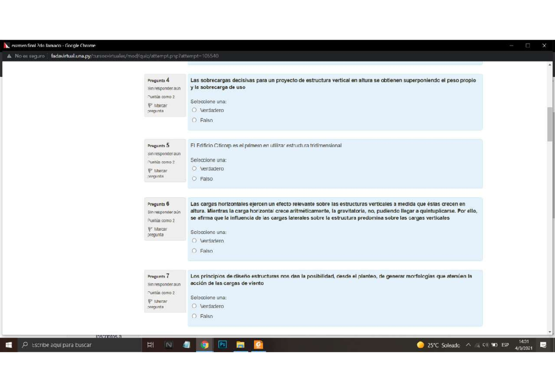Open Photoshop from the taskbar
Viewport: 555px width, 392px height.
coord(222,344)
